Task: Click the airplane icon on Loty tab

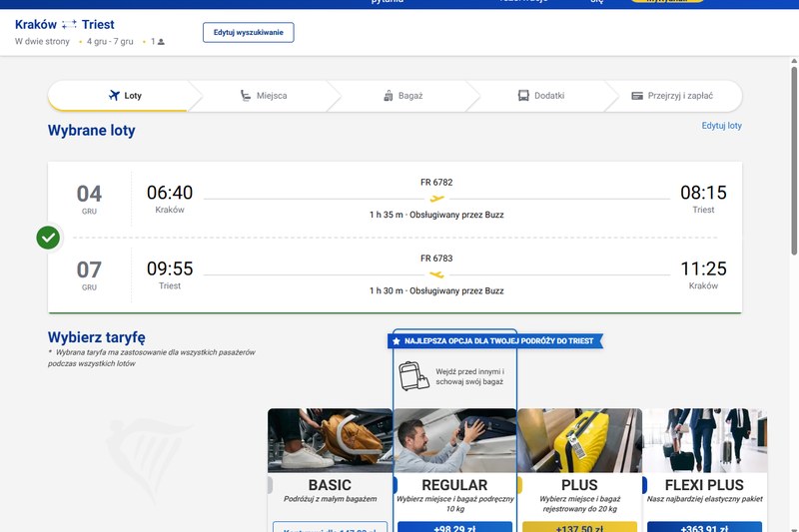Action: pos(114,95)
